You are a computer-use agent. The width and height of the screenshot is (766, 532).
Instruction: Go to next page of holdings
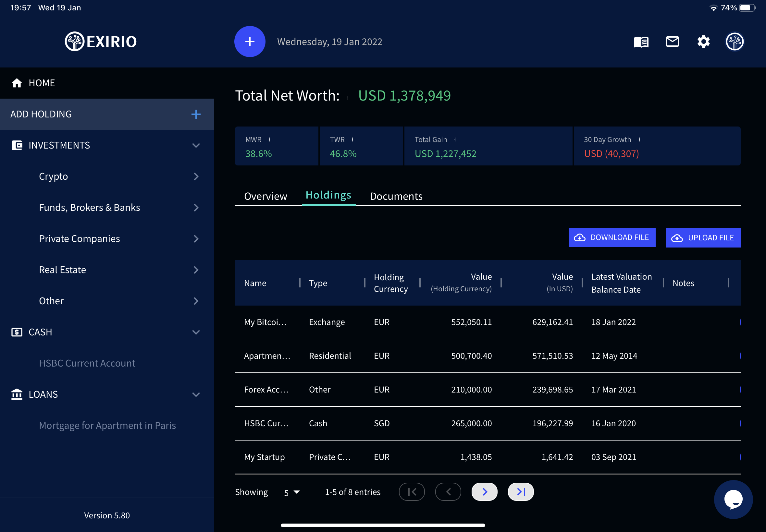(x=484, y=491)
